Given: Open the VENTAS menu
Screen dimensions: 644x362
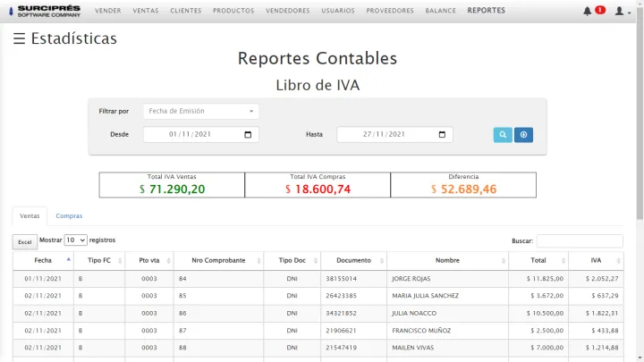Looking at the screenshot, I should [146, 11].
